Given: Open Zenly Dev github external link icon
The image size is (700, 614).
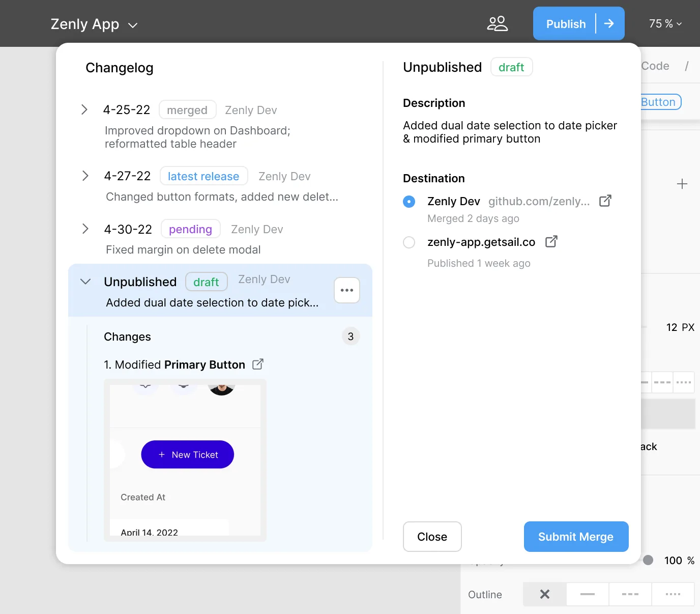Looking at the screenshot, I should coord(605,201).
